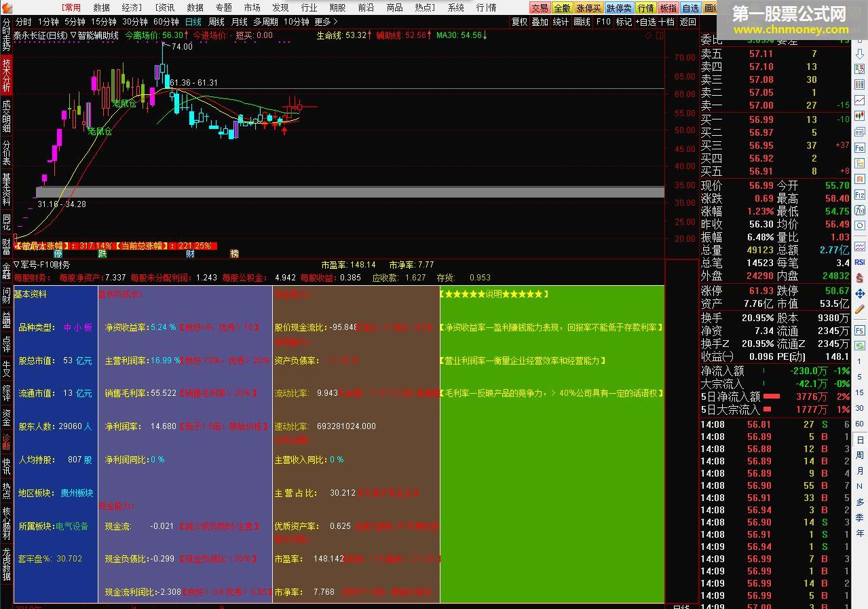Image resolution: width=868 pixels, height=609 pixels.
Task: Click the red S dollar icon
Action: (860, 278)
